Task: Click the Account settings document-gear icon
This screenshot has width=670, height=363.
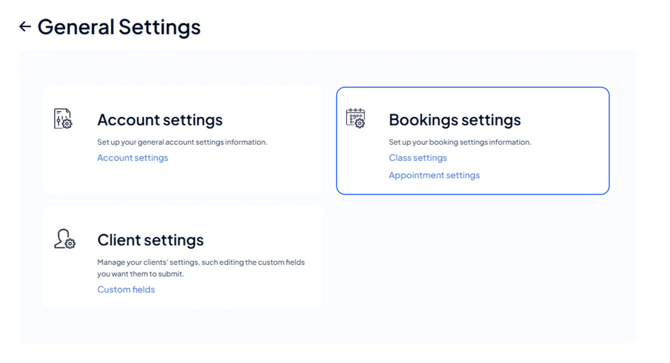Action: click(63, 119)
